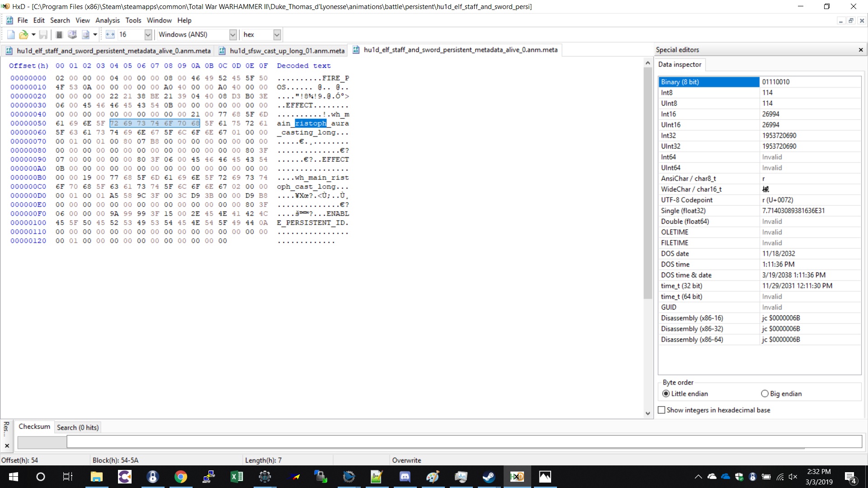The height and width of the screenshot is (488, 868).
Task: Click the bytes-per-row width icon
Action: point(110,35)
